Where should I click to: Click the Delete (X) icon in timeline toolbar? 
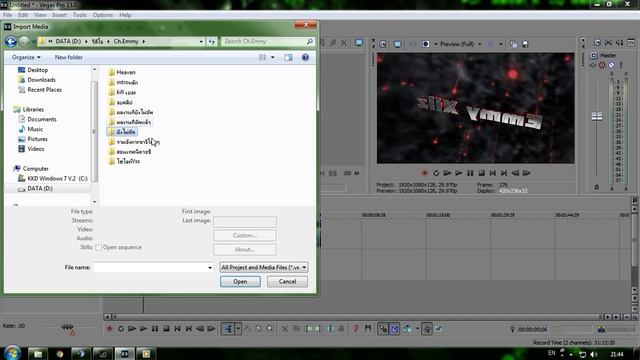(285, 329)
